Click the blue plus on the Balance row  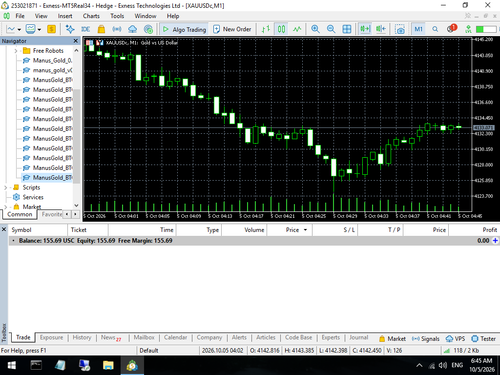[x=495, y=240]
